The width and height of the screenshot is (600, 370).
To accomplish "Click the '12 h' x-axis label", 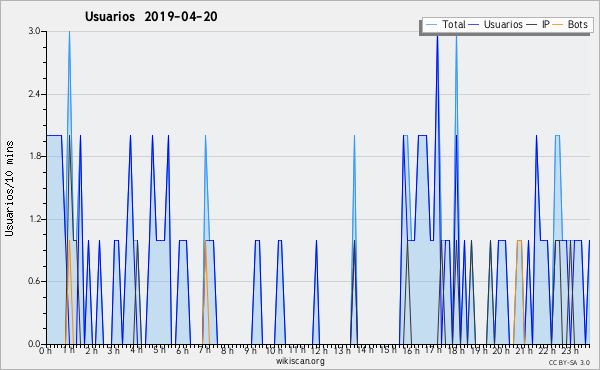I will 319,350.
